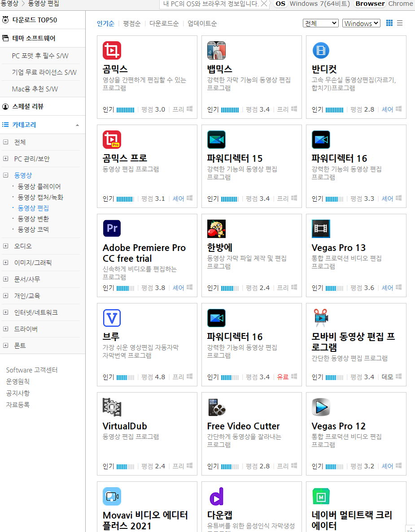This screenshot has width=415, height=532.
Task: Open the Adobe Premiere Pro icon
Action: coord(112,228)
